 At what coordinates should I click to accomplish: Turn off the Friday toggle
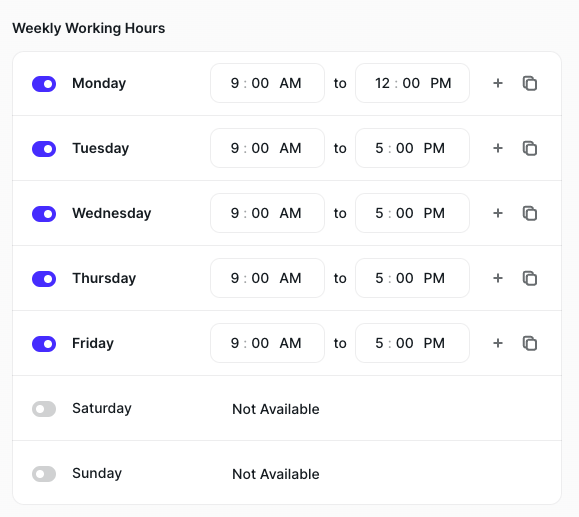(44, 344)
